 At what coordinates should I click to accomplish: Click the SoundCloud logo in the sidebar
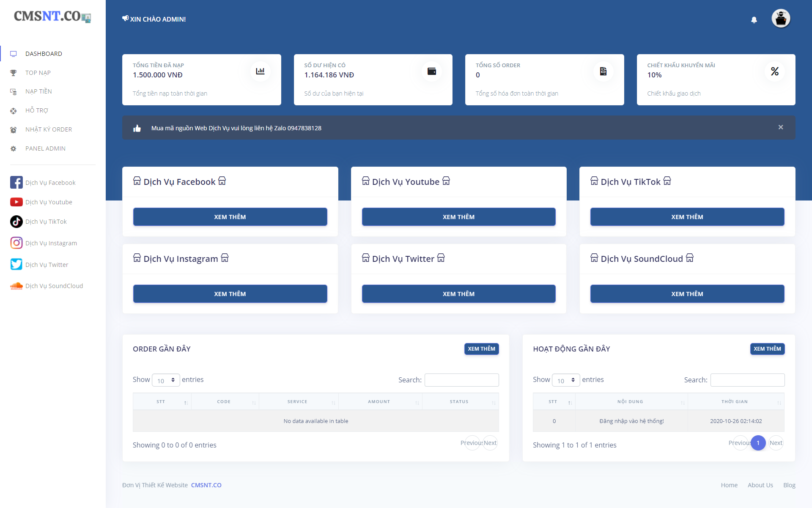[16, 286]
